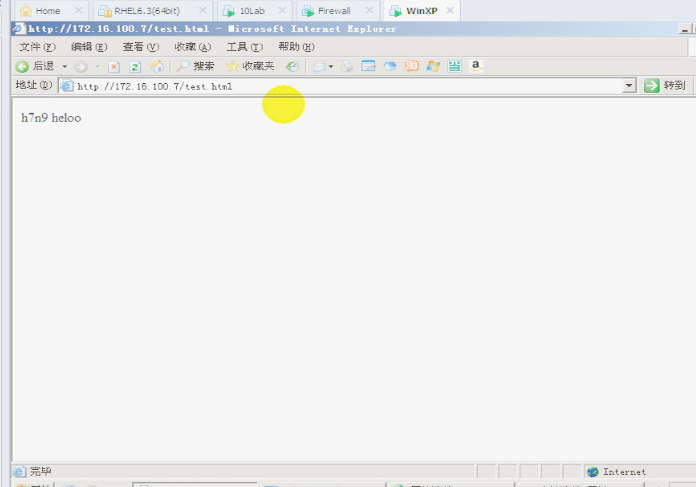This screenshot has height=487, width=696.
Task: Click the Edit page icon in toolbar
Action: 368,66
